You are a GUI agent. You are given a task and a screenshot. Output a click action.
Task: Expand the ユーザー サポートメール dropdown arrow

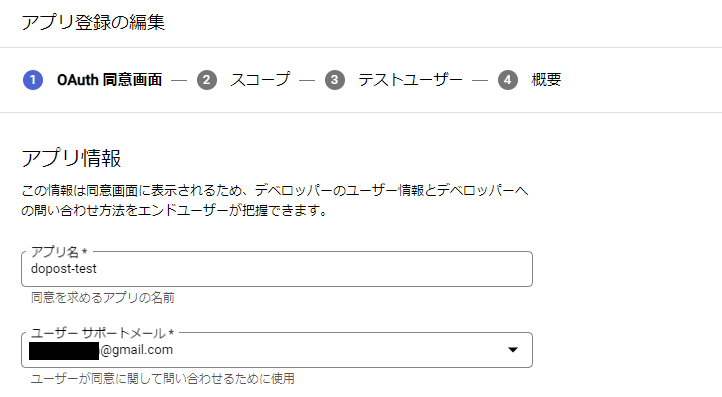[513, 350]
